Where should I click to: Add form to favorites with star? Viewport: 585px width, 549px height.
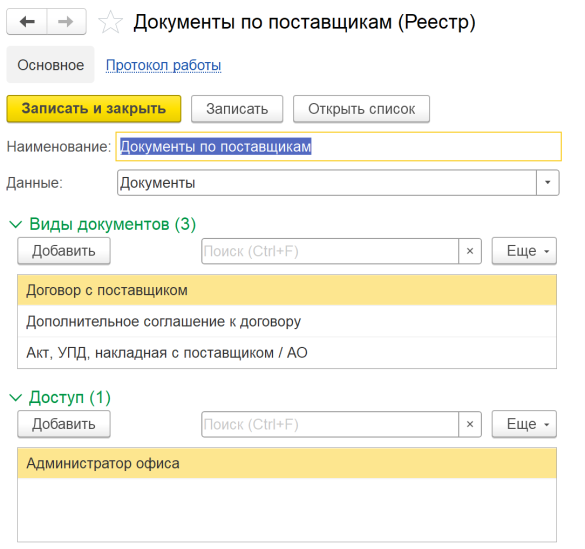click(x=110, y=22)
